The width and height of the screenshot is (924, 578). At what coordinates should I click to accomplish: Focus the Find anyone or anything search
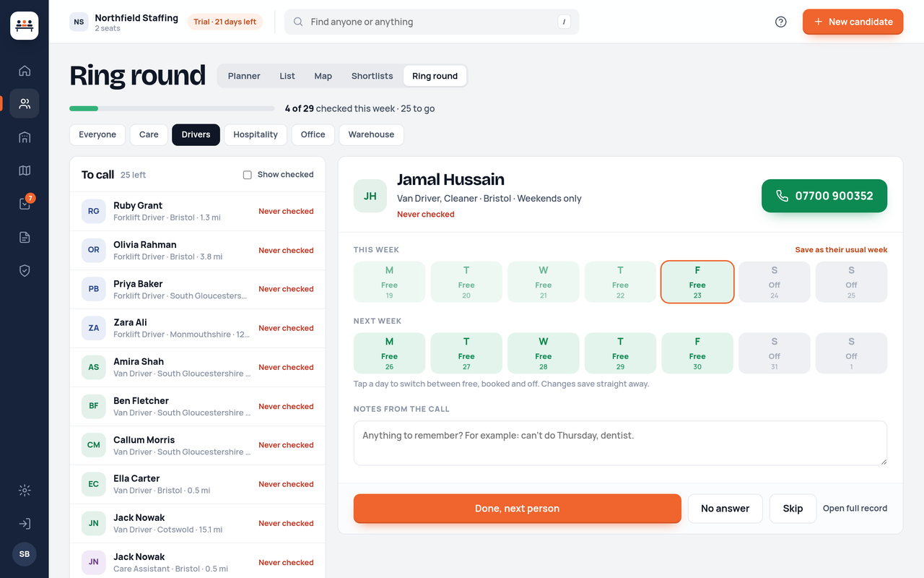point(432,22)
